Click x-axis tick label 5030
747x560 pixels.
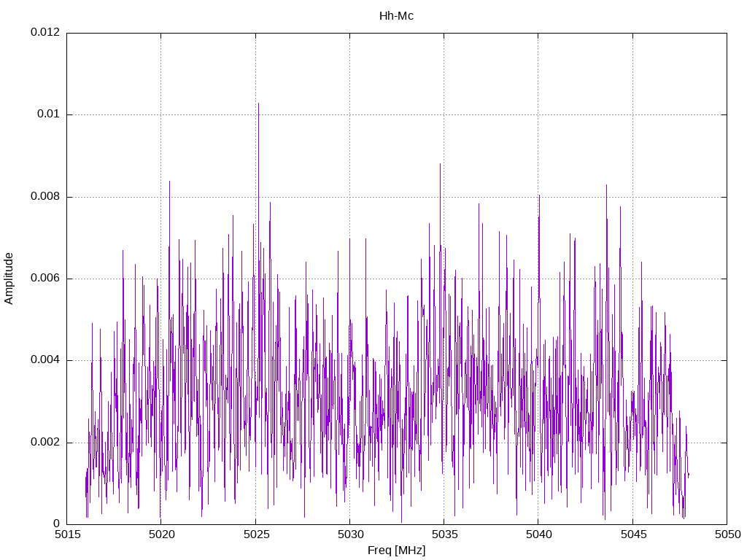pos(350,534)
